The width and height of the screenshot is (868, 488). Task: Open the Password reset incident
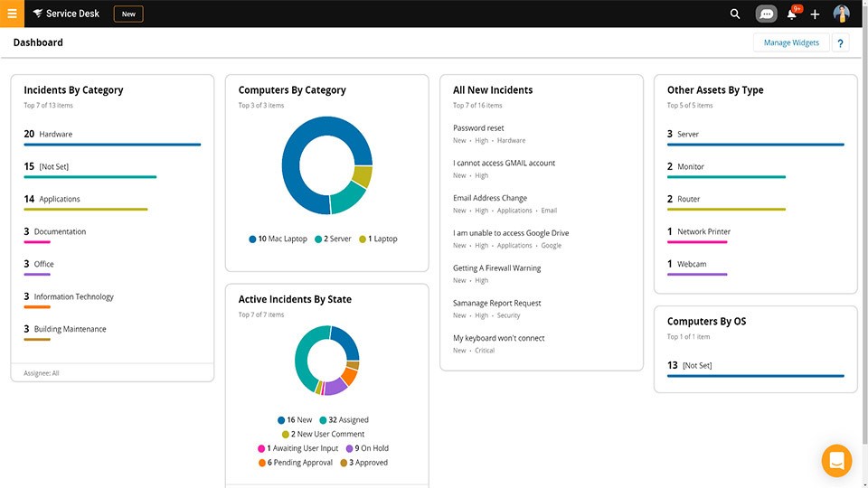coord(478,128)
